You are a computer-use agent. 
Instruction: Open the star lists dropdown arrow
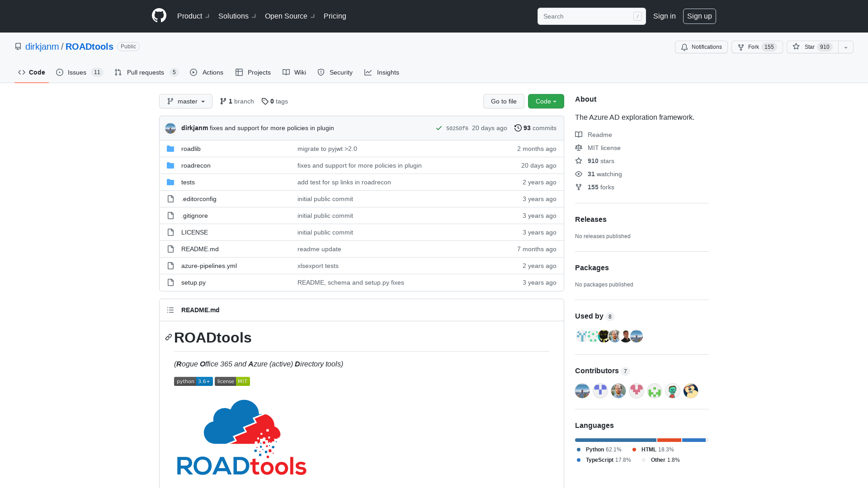pos(846,47)
